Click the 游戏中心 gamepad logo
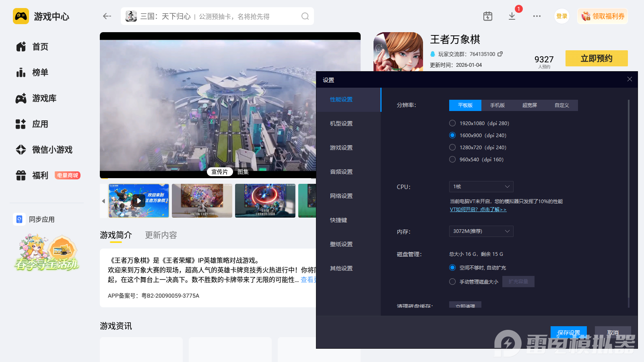This screenshot has width=644, height=362. point(21,16)
